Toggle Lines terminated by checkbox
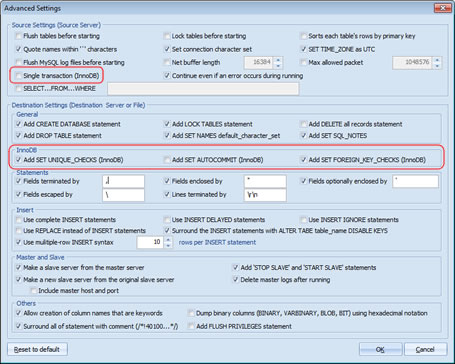455x364 pixels. pos(167,194)
